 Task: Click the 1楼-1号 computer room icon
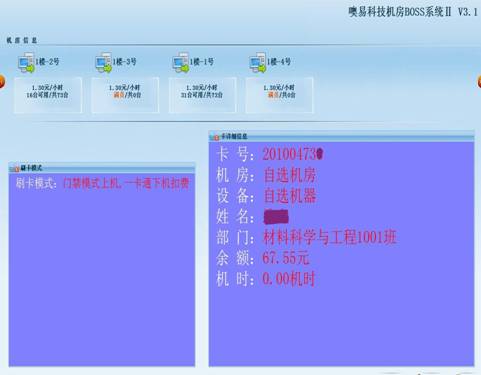pyautogui.click(x=181, y=62)
